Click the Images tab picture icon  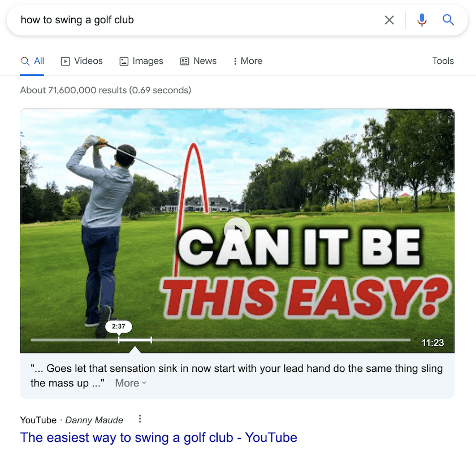[124, 61]
